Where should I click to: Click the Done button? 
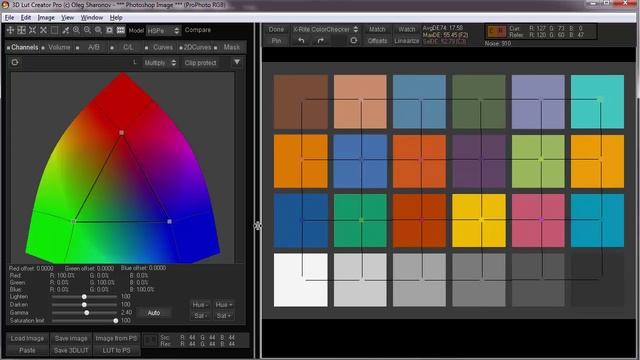(x=276, y=29)
